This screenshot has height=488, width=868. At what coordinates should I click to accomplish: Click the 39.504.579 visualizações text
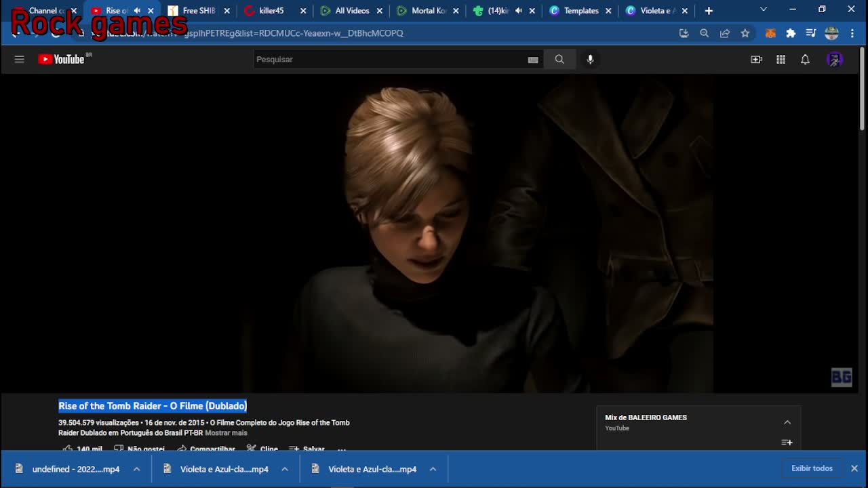pos(98,423)
